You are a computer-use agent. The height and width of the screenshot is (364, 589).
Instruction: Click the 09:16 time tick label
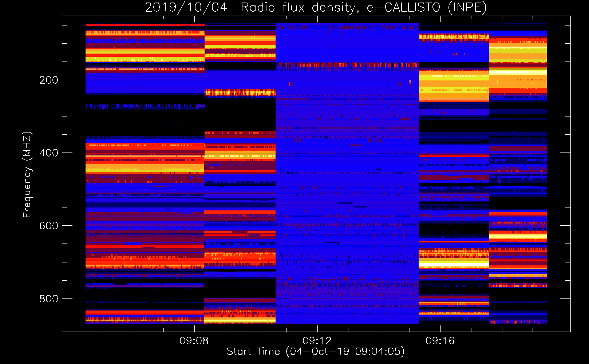440,341
